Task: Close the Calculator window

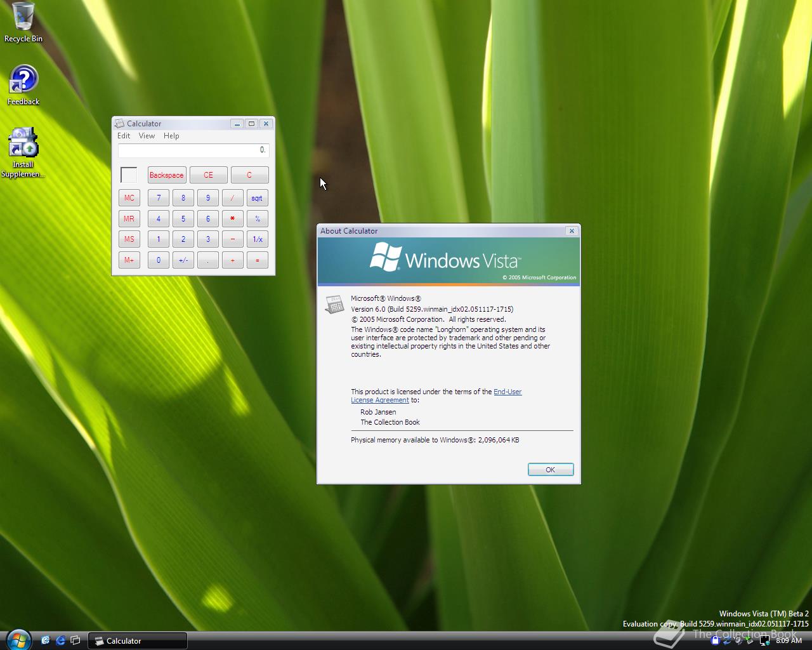Action: [x=266, y=124]
